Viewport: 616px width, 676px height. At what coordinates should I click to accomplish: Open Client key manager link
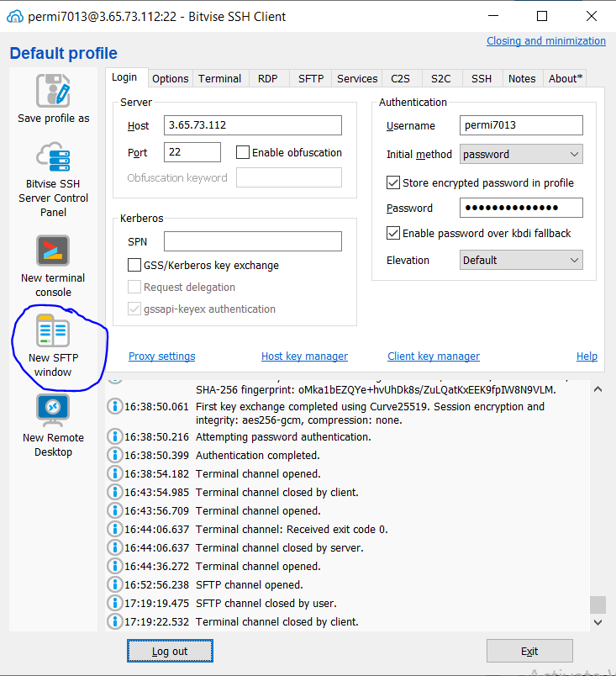[x=434, y=356]
